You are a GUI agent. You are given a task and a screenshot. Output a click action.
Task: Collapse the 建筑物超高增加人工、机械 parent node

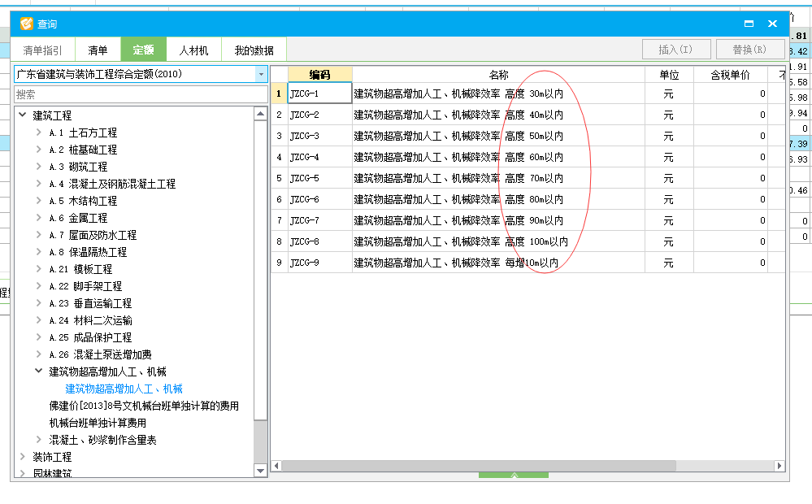[39, 371]
